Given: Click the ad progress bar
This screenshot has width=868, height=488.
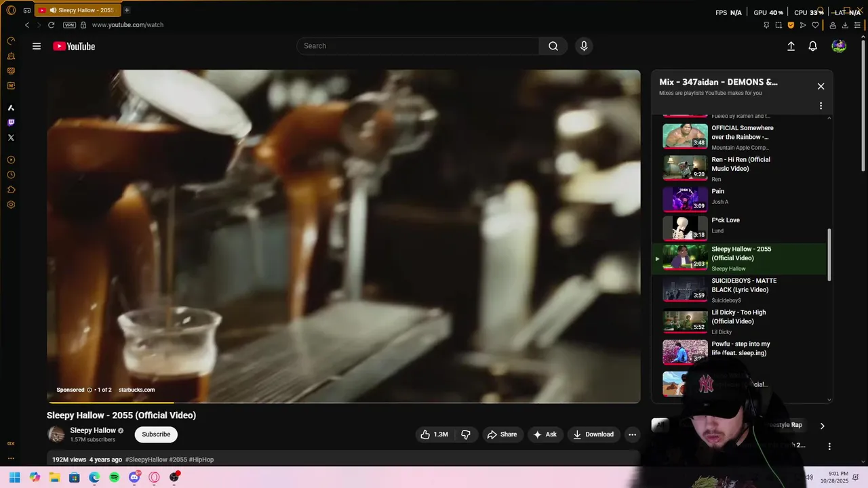Looking at the screenshot, I should pyautogui.click(x=343, y=403).
